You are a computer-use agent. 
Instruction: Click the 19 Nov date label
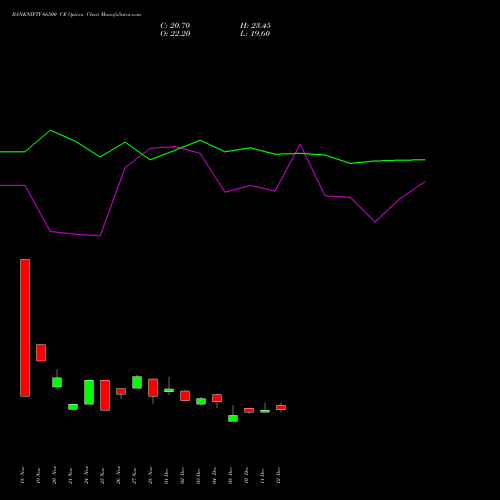[38, 475]
